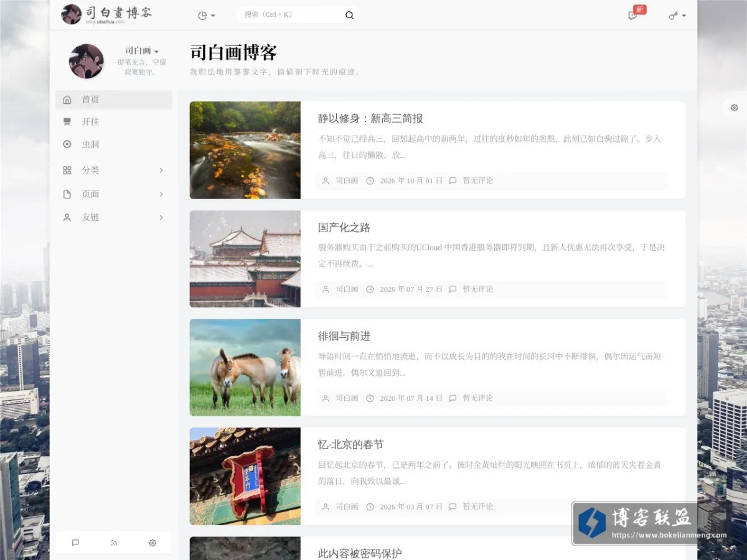Open 开往 in sidebar menu
Screen dimensions: 747x560
coord(113,122)
